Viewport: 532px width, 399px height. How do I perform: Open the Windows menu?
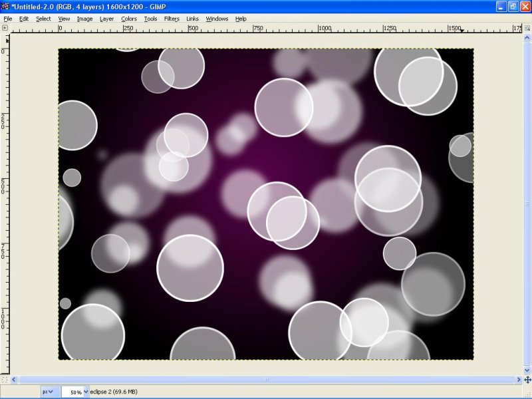pos(217,19)
